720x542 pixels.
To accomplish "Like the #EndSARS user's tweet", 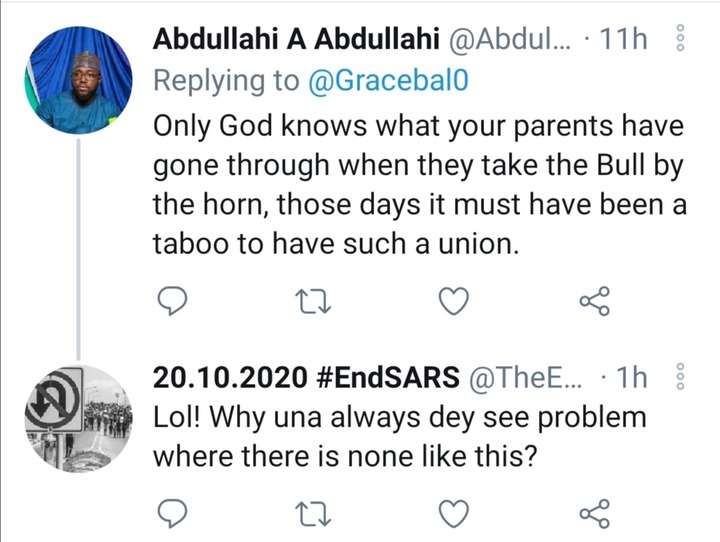I will (x=454, y=513).
